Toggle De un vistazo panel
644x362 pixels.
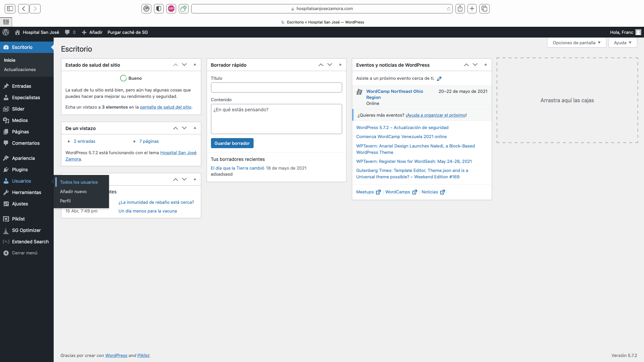195,128
